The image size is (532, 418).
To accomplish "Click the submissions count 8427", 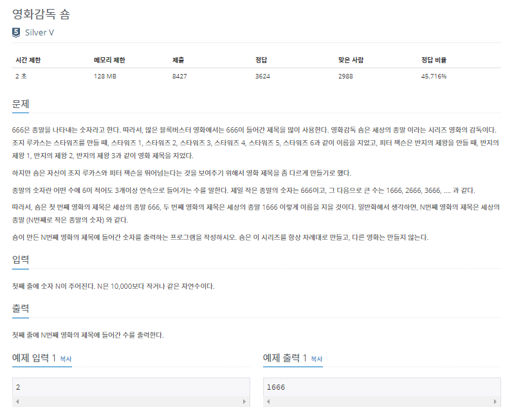I will (179, 77).
